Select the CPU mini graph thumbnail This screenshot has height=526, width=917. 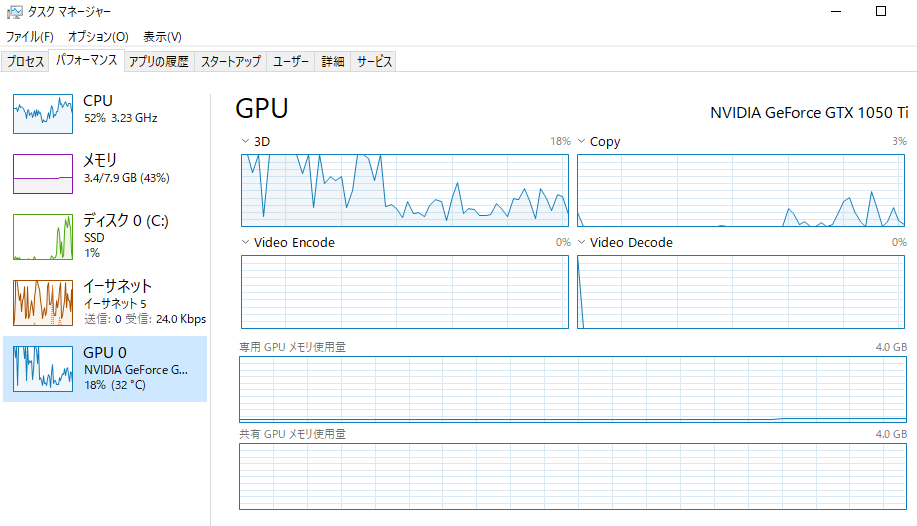43,113
